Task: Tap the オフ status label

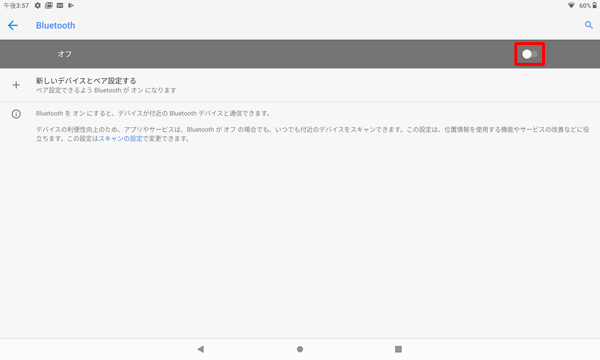Action: [65, 54]
